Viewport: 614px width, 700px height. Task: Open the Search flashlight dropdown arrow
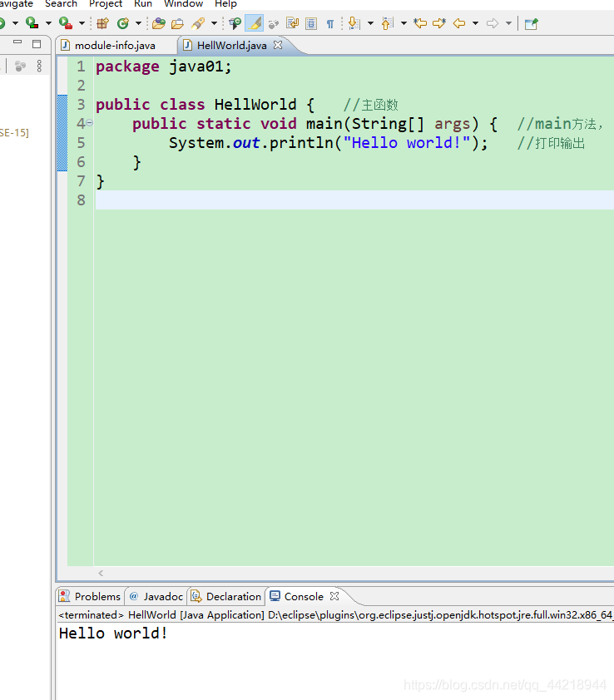(214, 23)
